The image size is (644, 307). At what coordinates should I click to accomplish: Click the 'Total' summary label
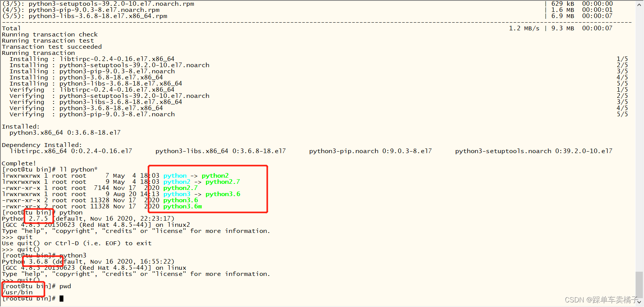11,28
